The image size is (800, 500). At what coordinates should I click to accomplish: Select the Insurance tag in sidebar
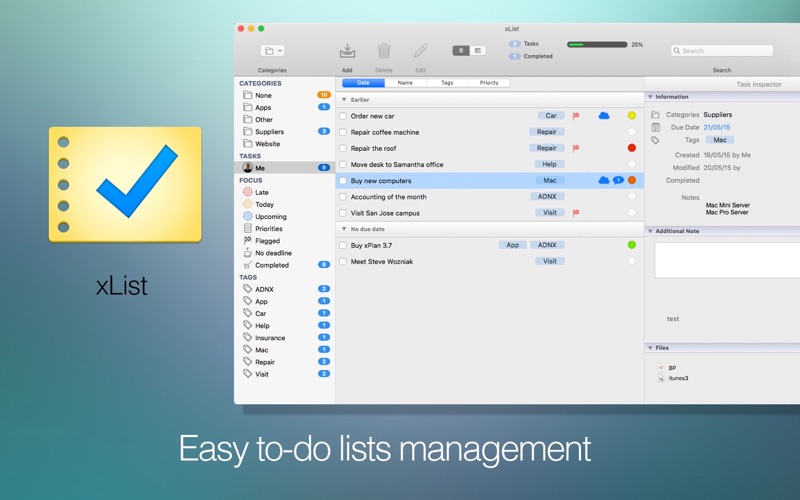click(x=270, y=338)
